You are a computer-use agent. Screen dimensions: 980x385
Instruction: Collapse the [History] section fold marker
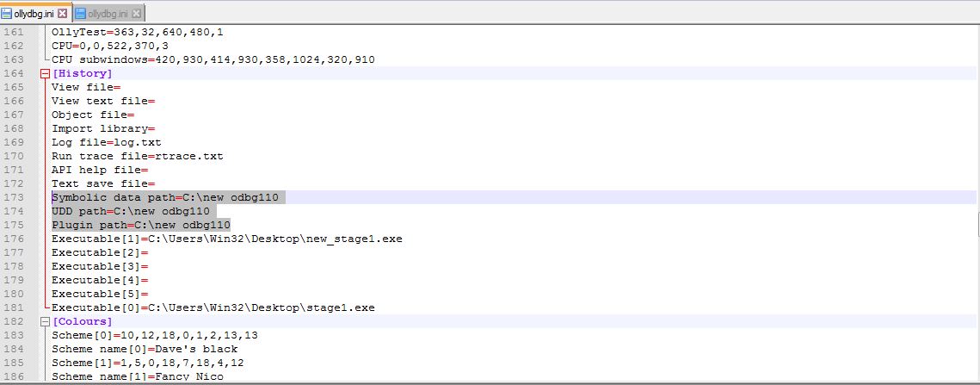45,74
